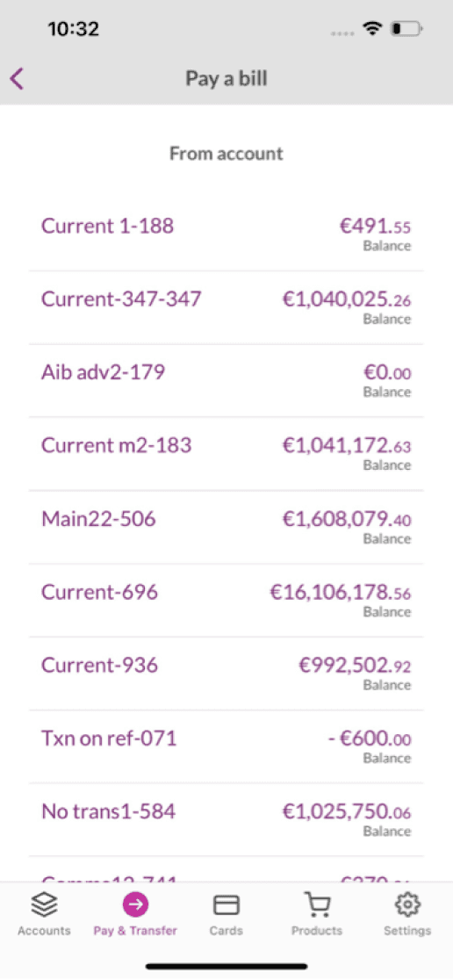453x980 pixels.
Task: Choose the Current-696 account
Action: pos(226,601)
